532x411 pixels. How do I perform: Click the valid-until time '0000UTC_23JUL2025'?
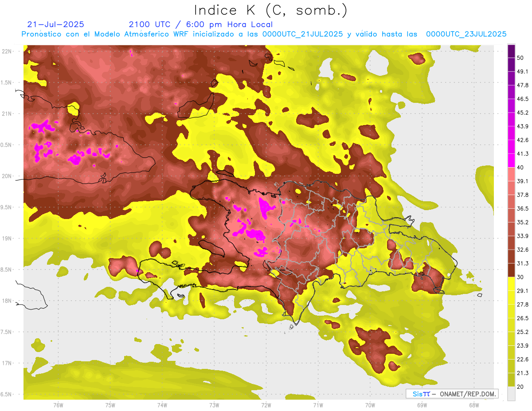(x=466, y=34)
